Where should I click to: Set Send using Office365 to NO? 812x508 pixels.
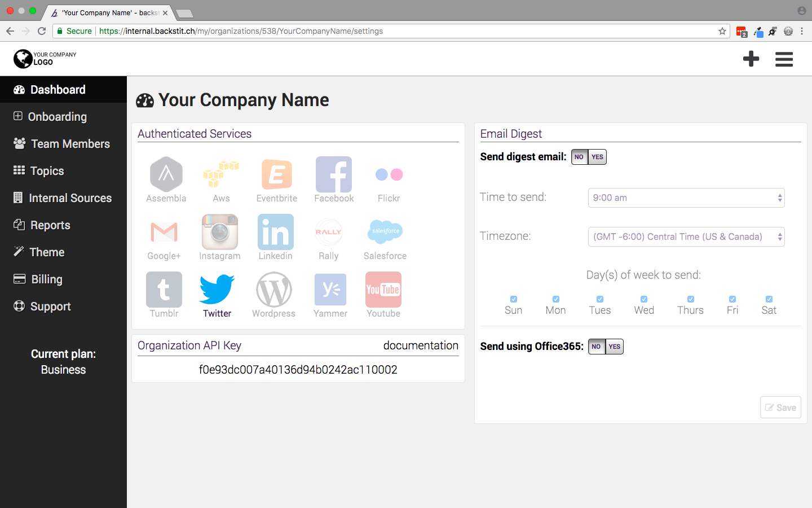point(597,347)
